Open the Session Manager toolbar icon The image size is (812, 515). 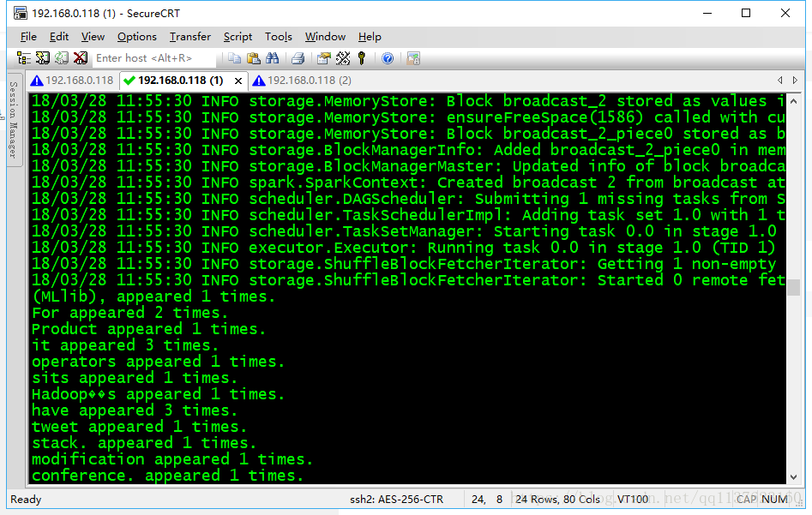pos(24,58)
